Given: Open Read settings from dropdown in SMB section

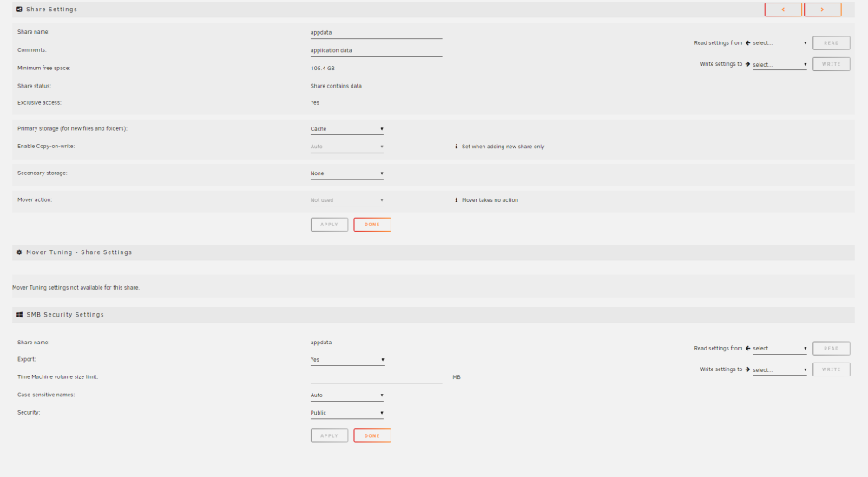Looking at the screenshot, I should click(779, 349).
